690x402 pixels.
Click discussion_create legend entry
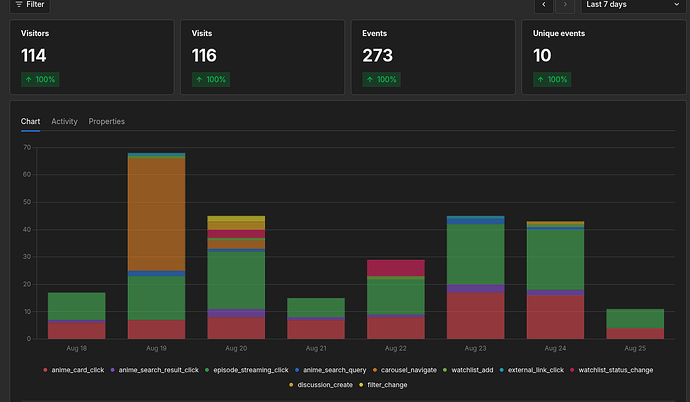[x=321, y=385]
